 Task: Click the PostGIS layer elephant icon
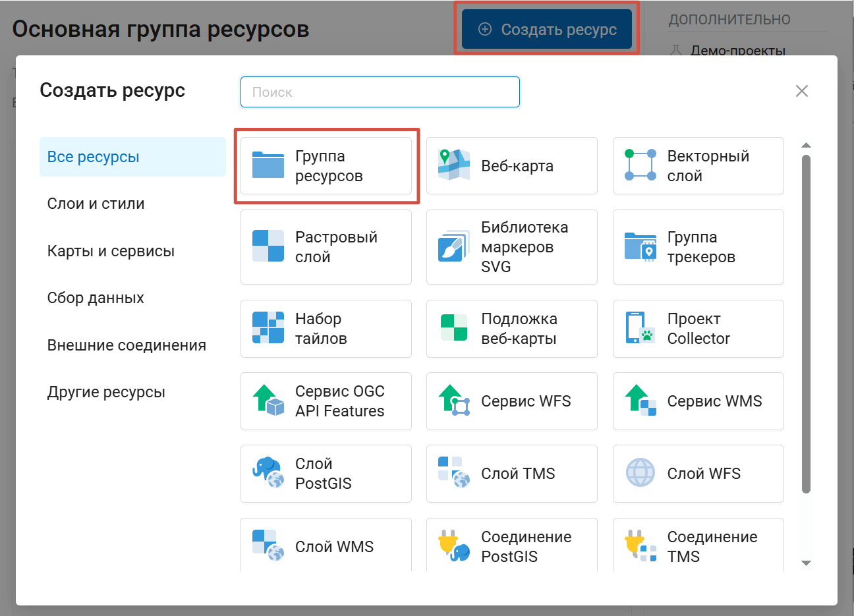(268, 473)
